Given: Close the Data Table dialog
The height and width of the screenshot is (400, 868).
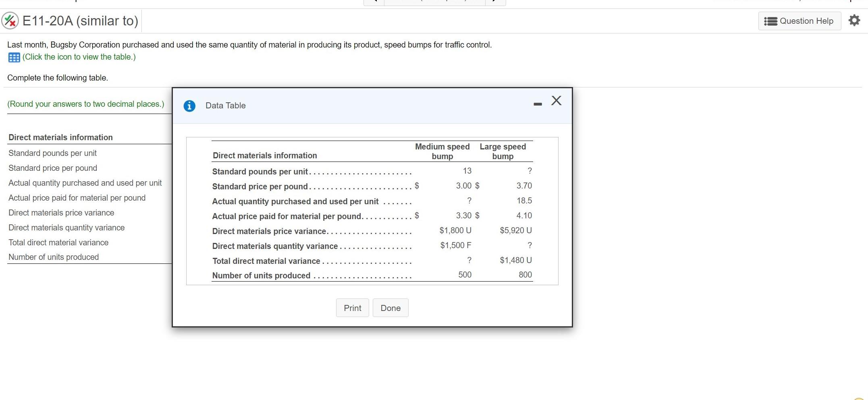Looking at the screenshot, I should tap(557, 100).
